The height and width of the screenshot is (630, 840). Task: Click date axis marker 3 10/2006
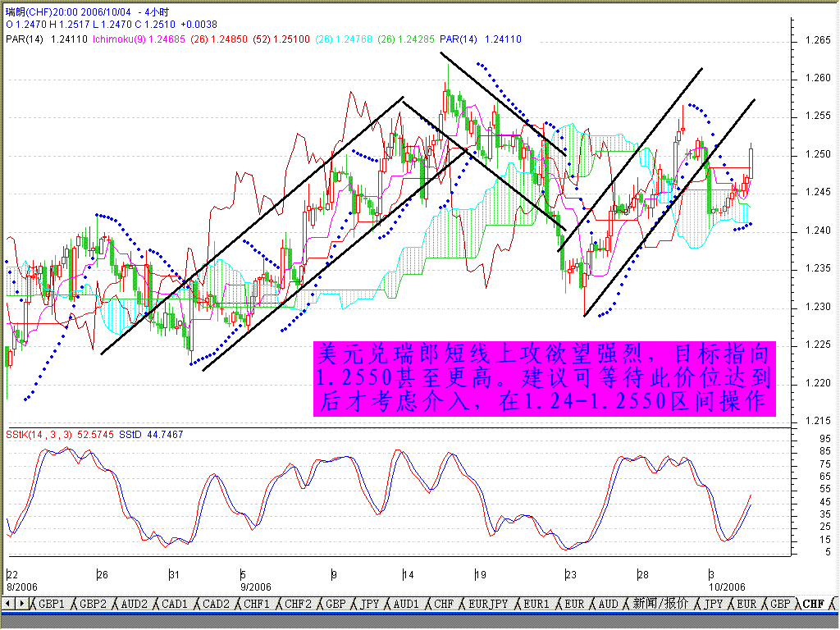tap(727, 581)
